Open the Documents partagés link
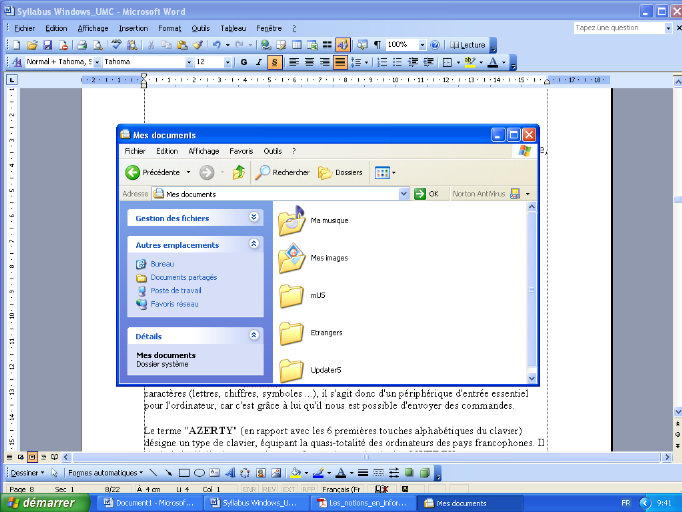 (176, 277)
